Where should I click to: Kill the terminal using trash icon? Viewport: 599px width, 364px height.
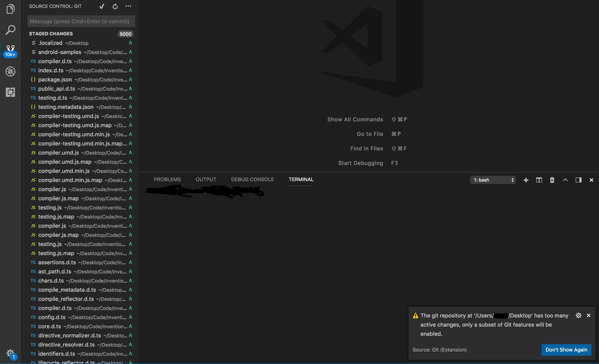pyautogui.click(x=552, y=180)
